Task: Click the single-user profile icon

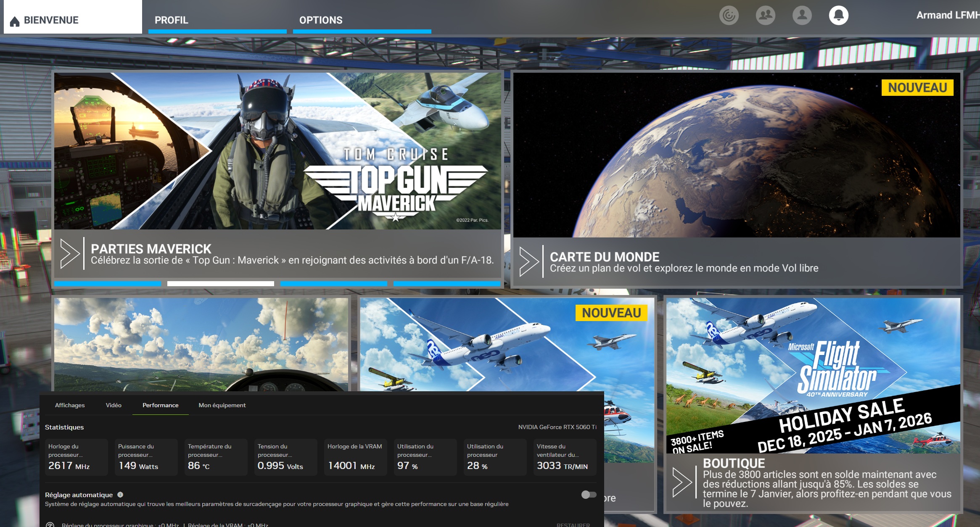Action: (802, 16)
